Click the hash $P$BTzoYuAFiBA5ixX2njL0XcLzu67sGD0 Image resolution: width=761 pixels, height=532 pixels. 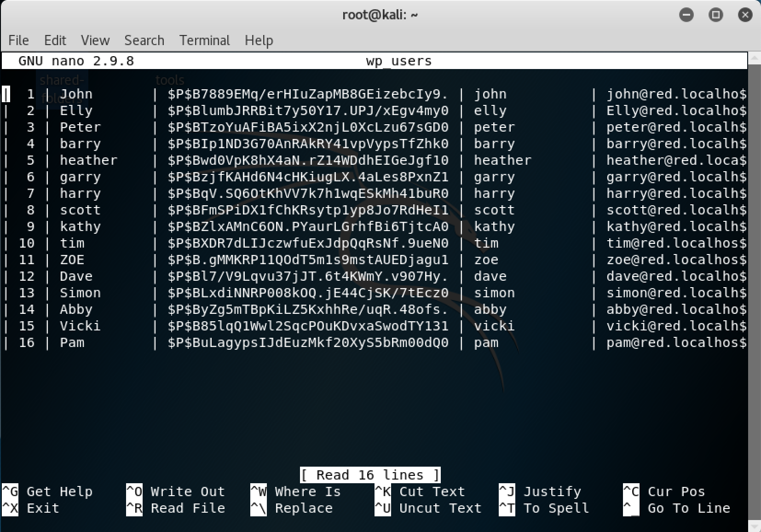(x=308, y=127)
